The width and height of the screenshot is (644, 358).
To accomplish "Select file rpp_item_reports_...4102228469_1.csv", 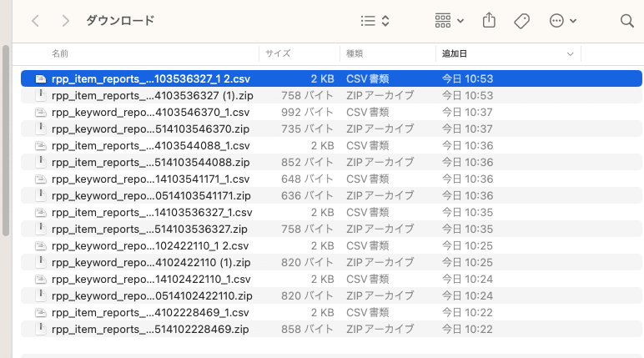I will click(331, 312).
